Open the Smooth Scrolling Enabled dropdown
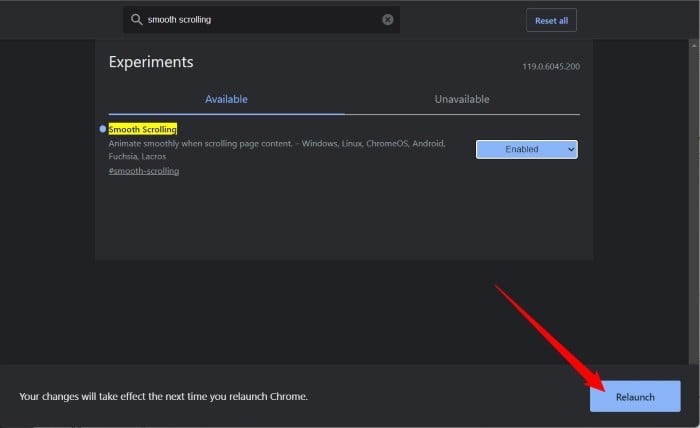This screenshot has width=700, height=428. pyautogui.click(x=527, y=149)
